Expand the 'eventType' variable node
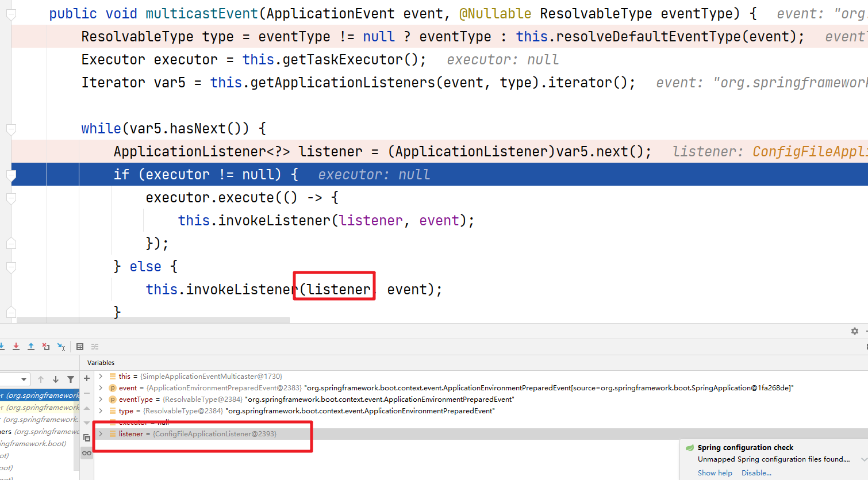868x480 pixels. (101, 400)
